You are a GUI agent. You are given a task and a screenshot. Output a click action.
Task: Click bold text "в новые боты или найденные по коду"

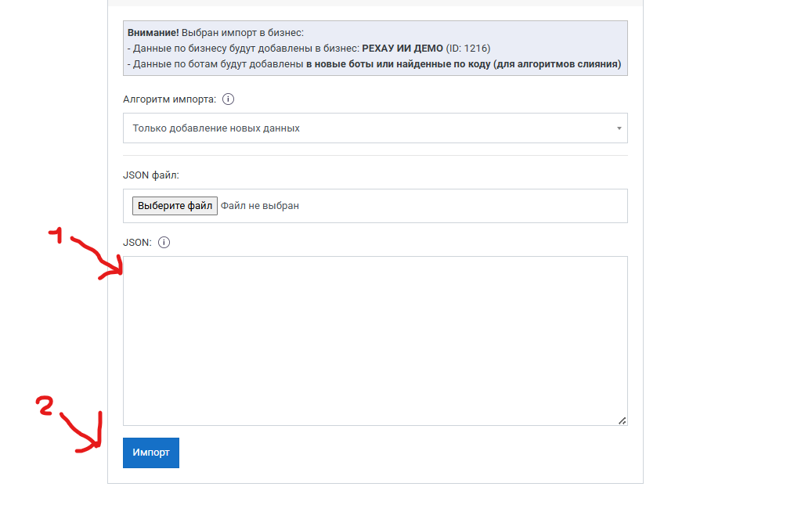398,64
